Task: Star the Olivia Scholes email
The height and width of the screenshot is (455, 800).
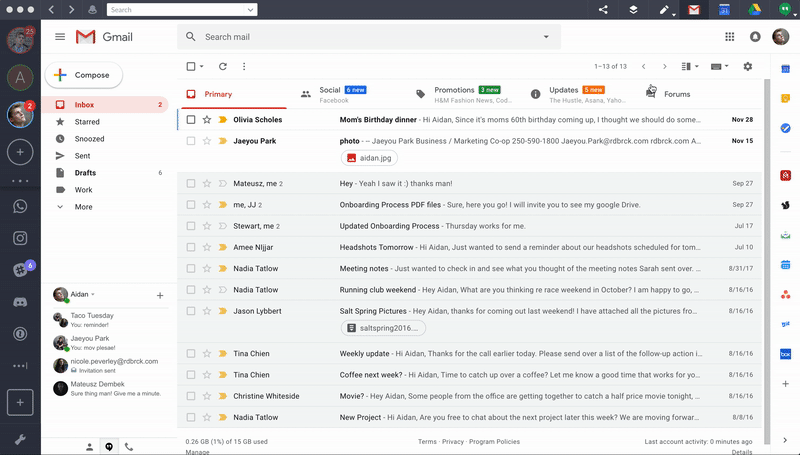Action: [207, 119]
